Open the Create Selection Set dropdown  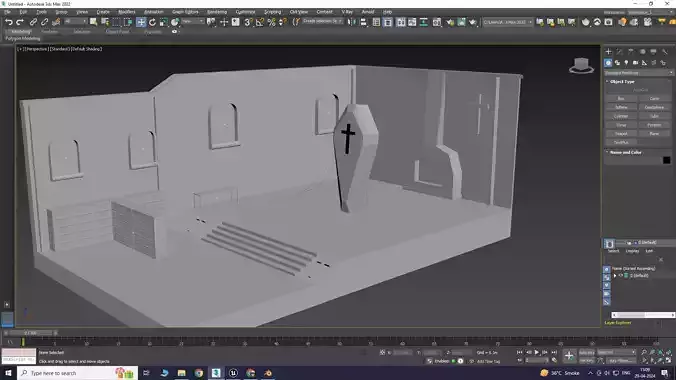tap(322, 21)
